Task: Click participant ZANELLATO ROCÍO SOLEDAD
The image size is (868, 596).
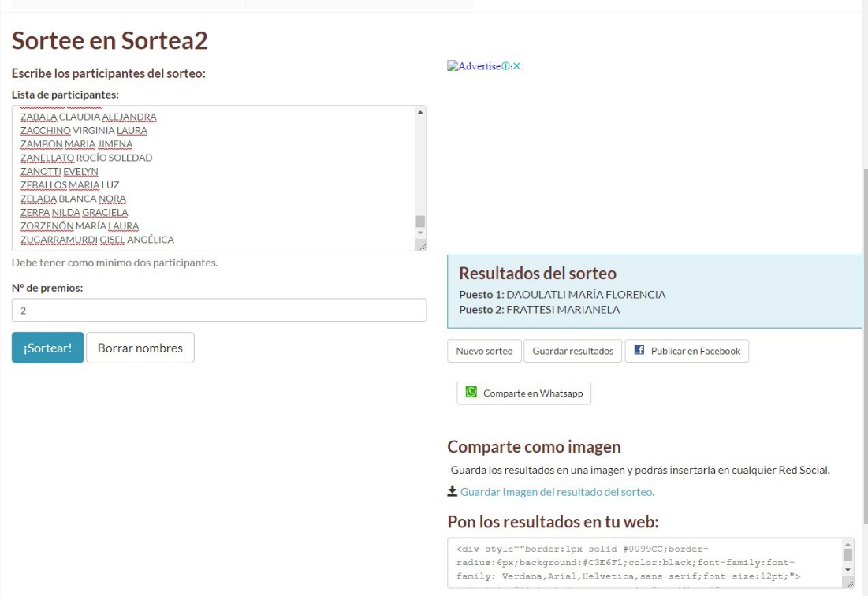Action: (87, 158)
